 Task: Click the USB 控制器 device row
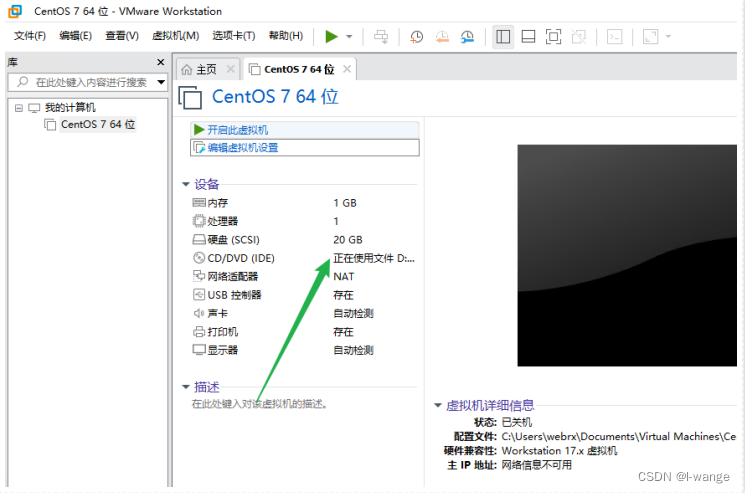coord(304,295)
